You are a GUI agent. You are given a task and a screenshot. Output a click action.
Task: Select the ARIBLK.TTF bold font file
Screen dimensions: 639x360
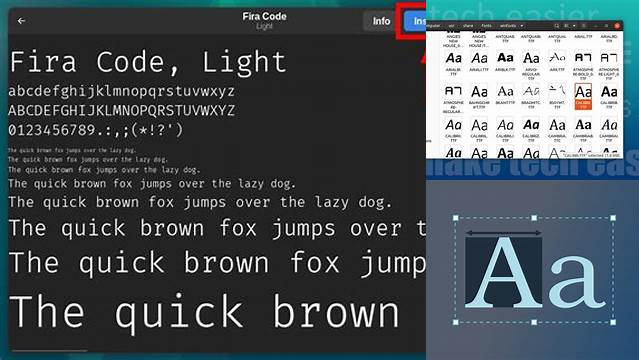pyautogui.click(x=505, y=62)
